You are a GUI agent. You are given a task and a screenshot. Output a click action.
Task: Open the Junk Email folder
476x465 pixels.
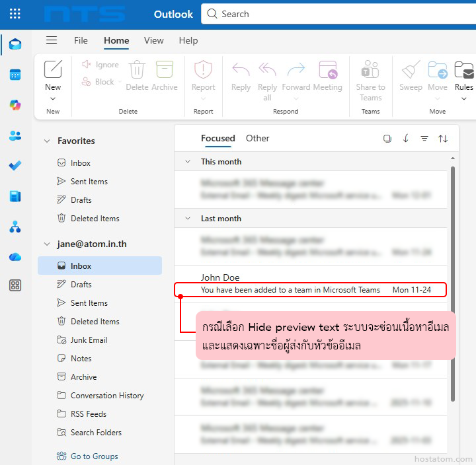(100, 340)
